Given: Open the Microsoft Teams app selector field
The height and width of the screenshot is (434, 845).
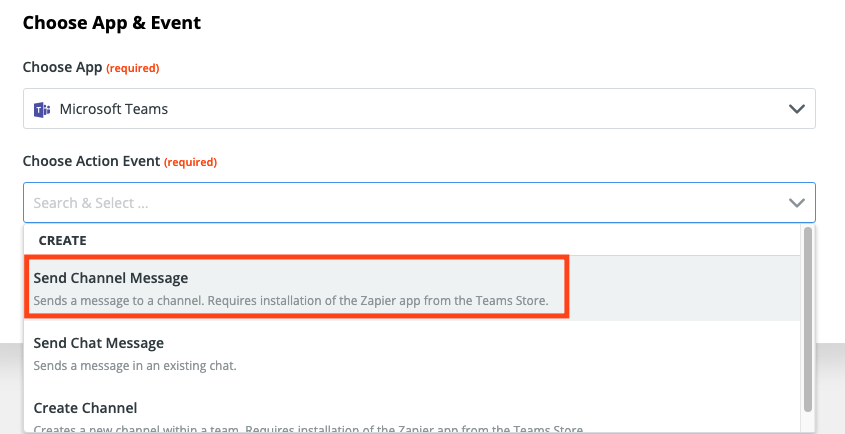Looking at the screenshot, I should point(419,109).
